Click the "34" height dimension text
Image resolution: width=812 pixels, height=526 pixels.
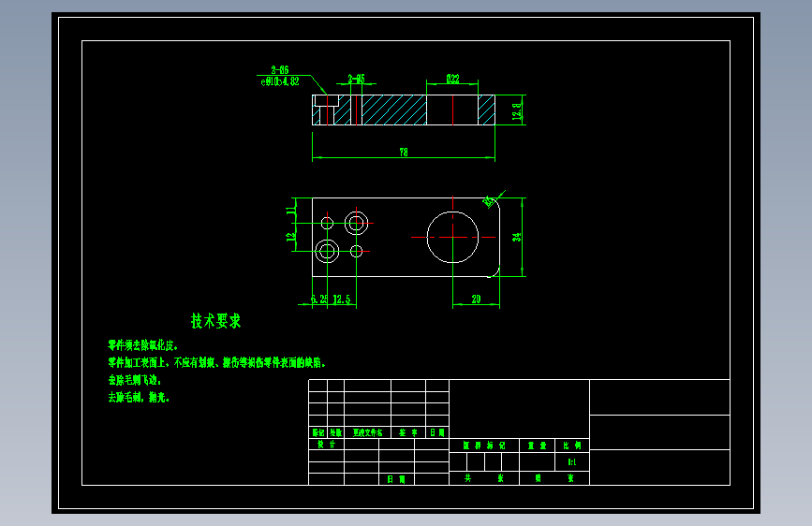tap(517, 237)
